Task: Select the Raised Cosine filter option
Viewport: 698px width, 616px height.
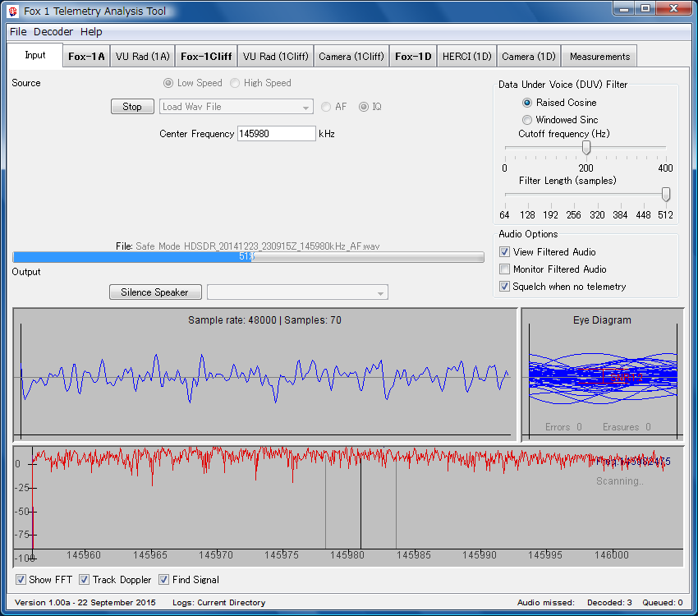Action: point(527,103)
